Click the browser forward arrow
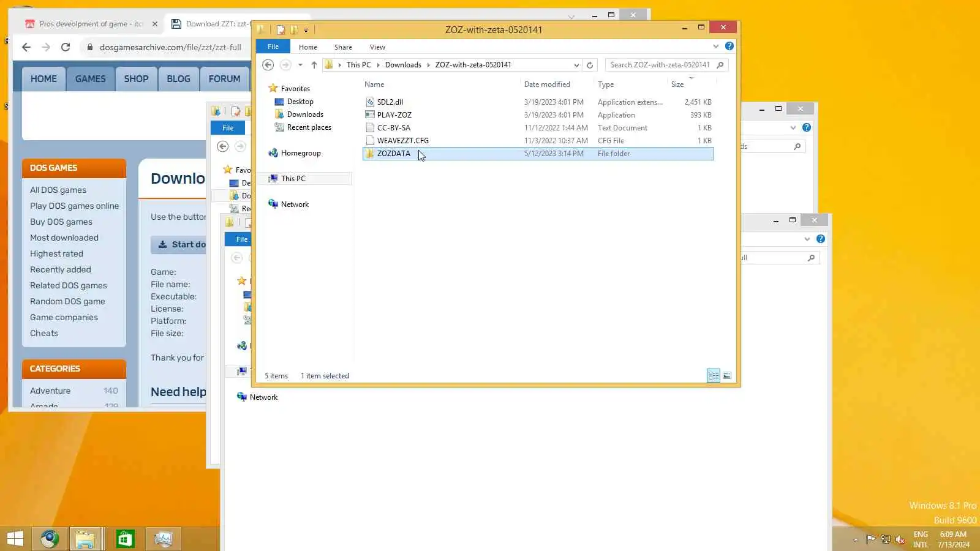Screen dimensions: 980x551 pyautogui.click(x=46, y=47)
